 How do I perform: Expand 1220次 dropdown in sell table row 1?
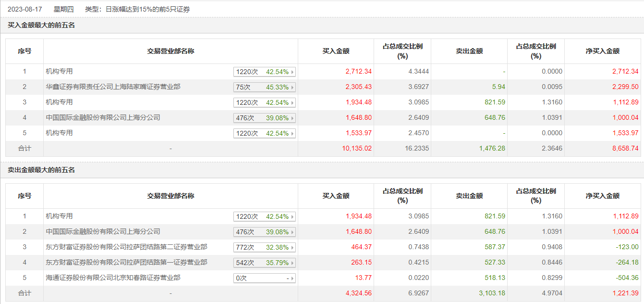click(x=264, y=216)
